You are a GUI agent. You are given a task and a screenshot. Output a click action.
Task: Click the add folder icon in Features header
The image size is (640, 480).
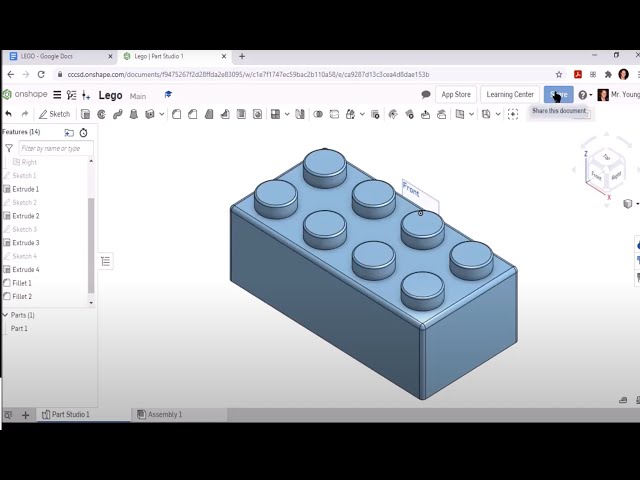click(x=69, y=133)
